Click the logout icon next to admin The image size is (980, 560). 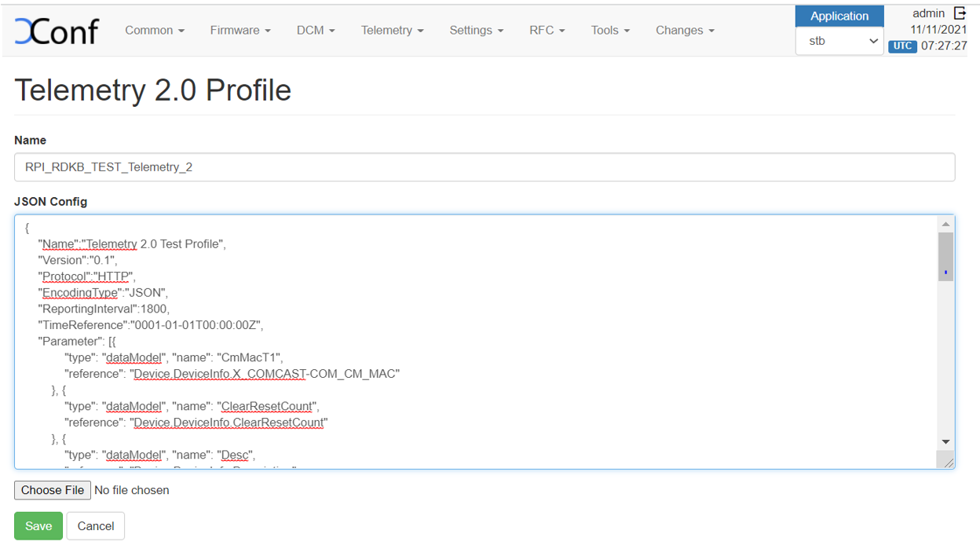960,13
